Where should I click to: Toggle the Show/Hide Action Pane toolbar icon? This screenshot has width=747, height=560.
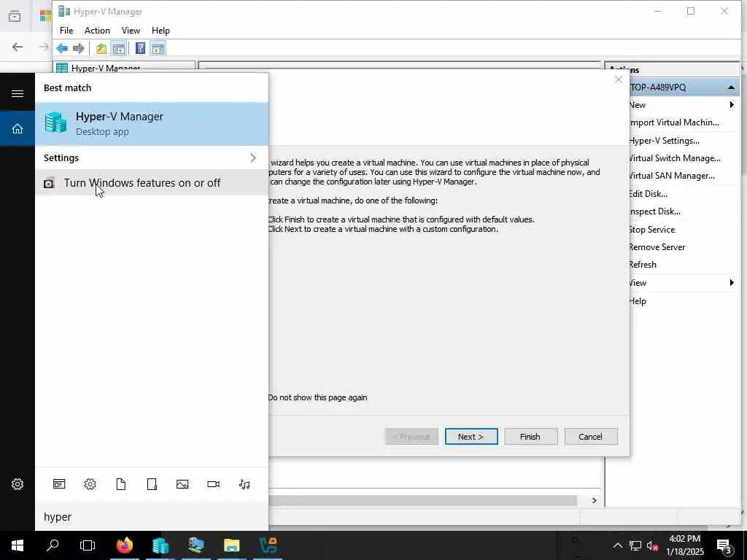click(158, 48)
